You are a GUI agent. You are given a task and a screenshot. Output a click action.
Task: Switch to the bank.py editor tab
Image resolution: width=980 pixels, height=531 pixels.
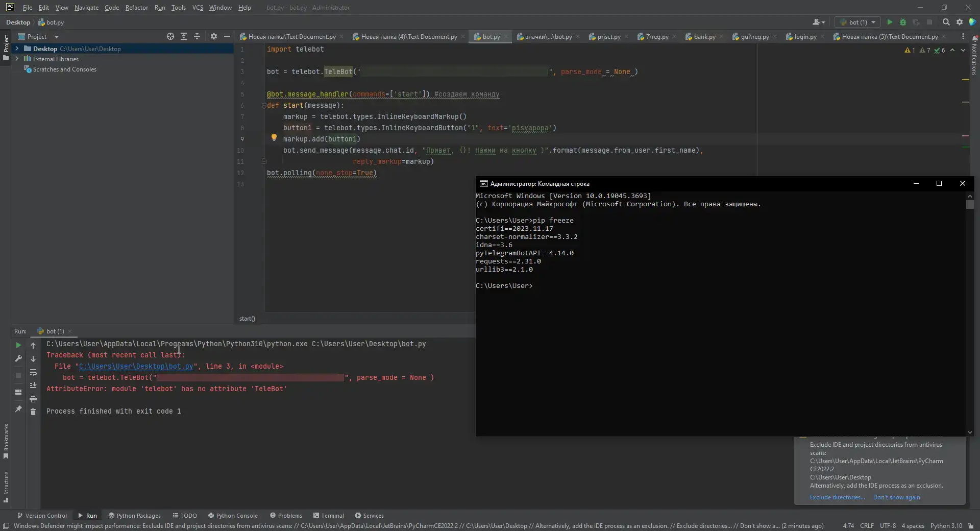coord(704,36)
